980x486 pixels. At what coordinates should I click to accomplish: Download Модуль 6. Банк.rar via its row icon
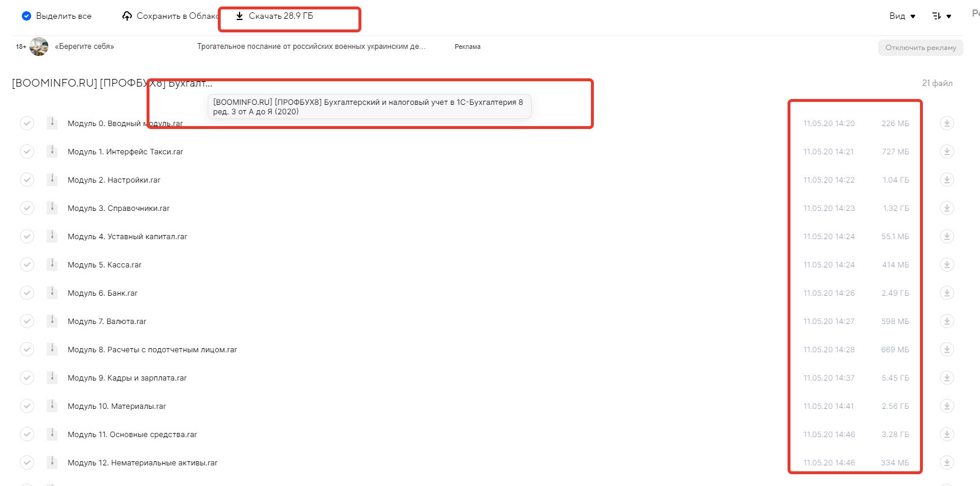pyautogui.click(x=946, y=293)
